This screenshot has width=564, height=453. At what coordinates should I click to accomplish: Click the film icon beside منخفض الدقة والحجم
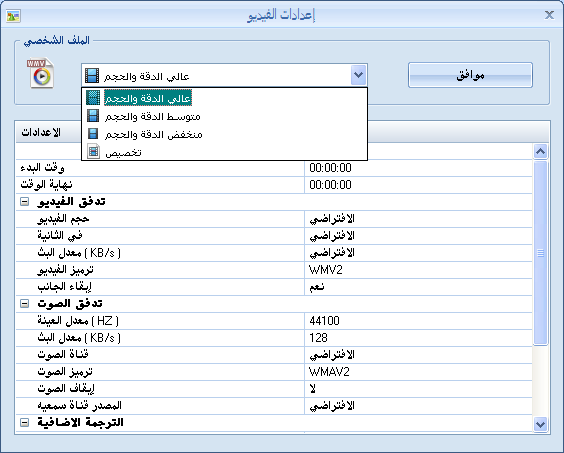coord(93,134)
